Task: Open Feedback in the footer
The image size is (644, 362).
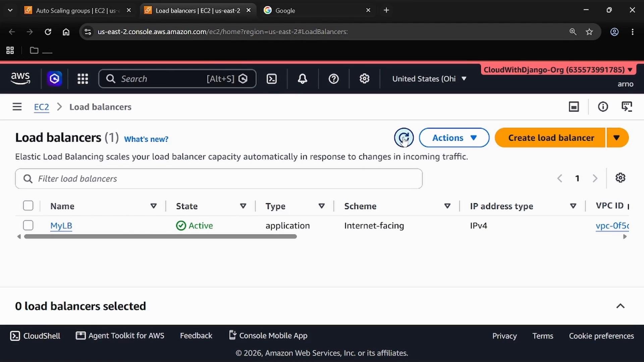Action: [196, 336]
